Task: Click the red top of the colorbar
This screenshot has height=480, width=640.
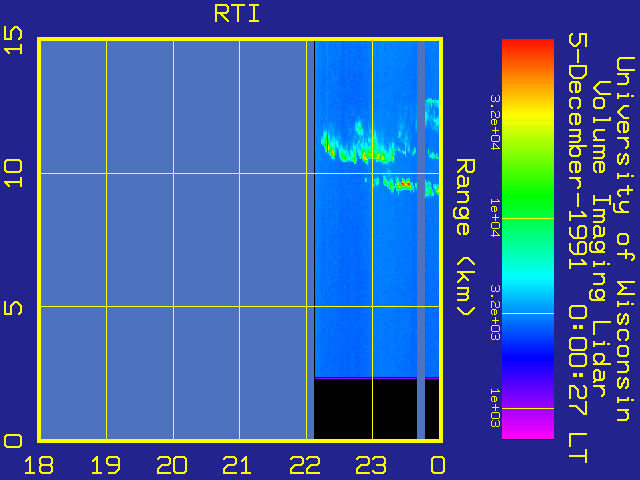Action: click(528, 47)
